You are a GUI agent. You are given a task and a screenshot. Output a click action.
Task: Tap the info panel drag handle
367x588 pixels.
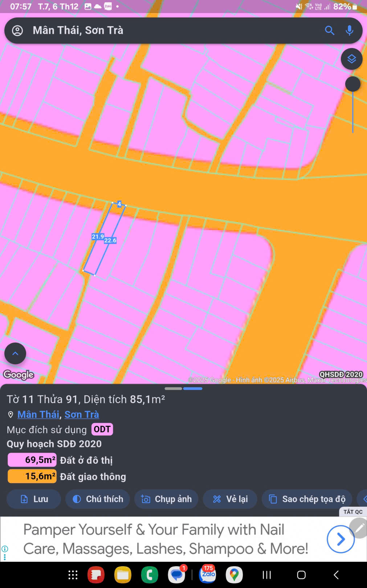pos(183,389)
